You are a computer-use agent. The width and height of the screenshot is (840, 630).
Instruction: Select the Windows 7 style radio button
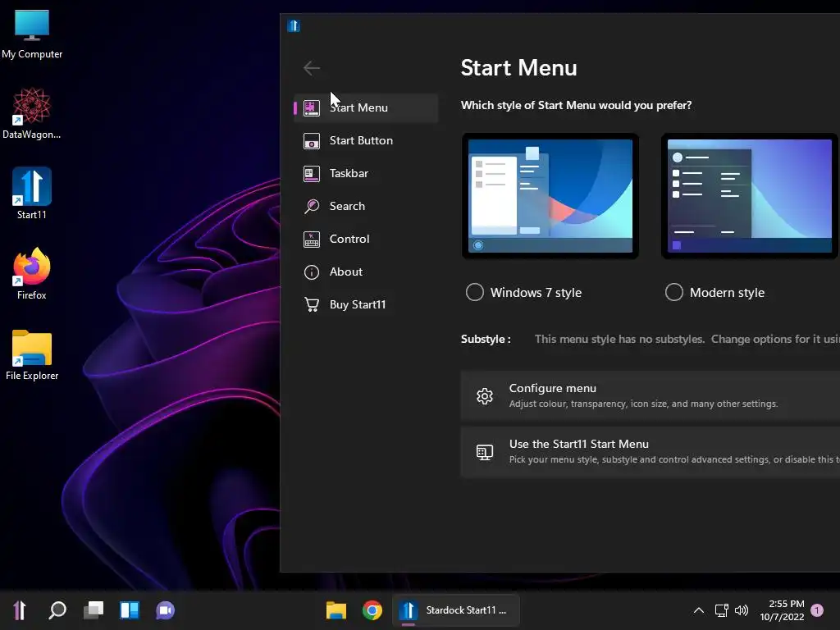coord(475,293)
